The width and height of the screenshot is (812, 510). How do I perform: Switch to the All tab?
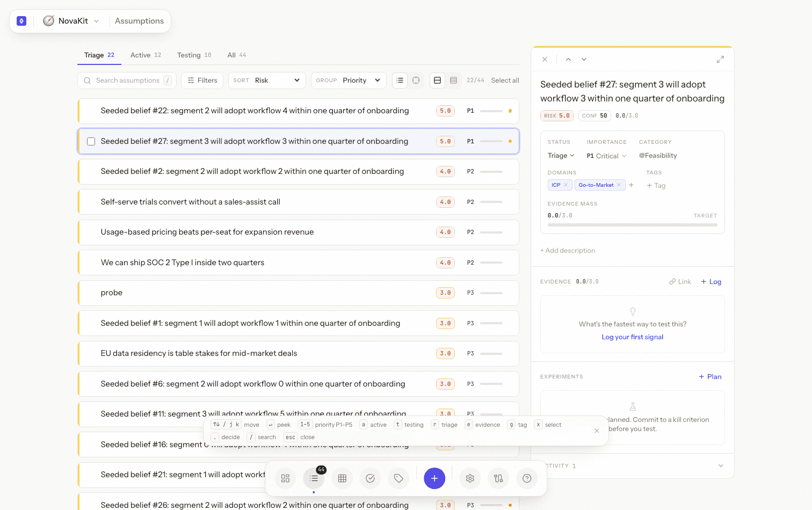click(x=236, y=55)
